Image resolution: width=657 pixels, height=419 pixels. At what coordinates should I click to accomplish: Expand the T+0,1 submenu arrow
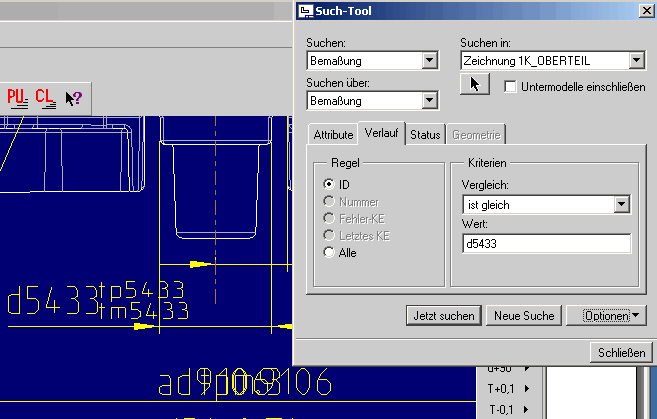point(527,388)
